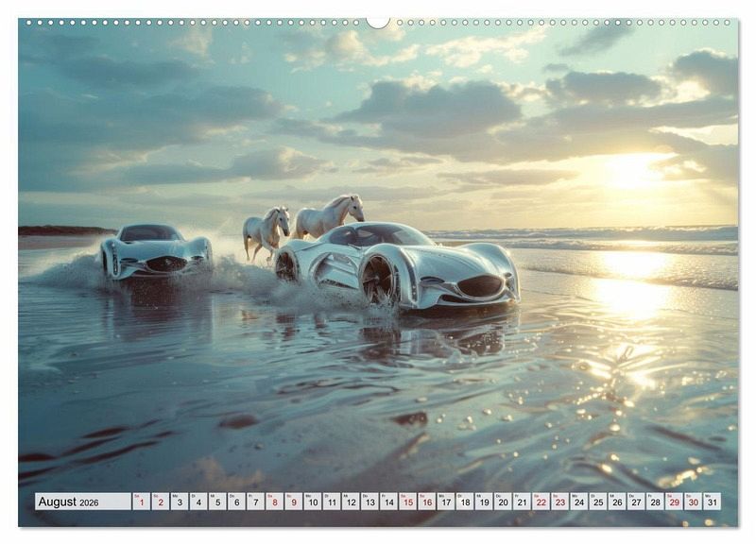
Task: Choose day 8 in the date strip
Action: coord(274,502)
